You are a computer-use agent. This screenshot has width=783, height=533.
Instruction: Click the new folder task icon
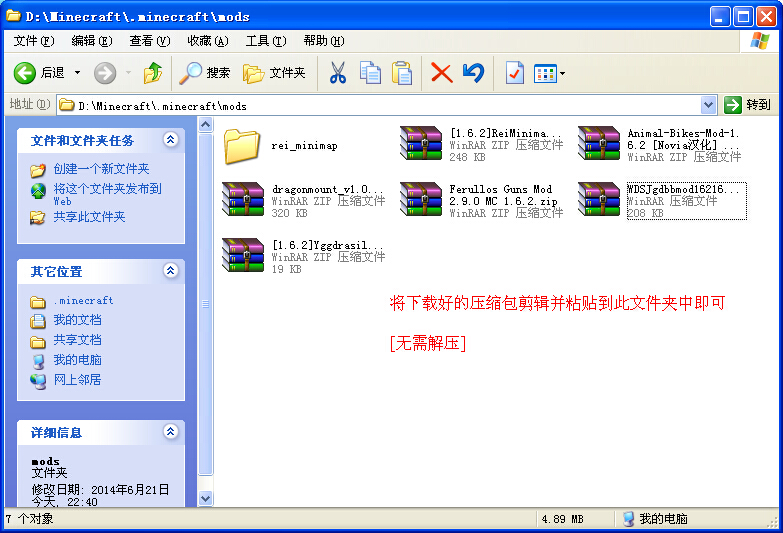tap(37, 170)
